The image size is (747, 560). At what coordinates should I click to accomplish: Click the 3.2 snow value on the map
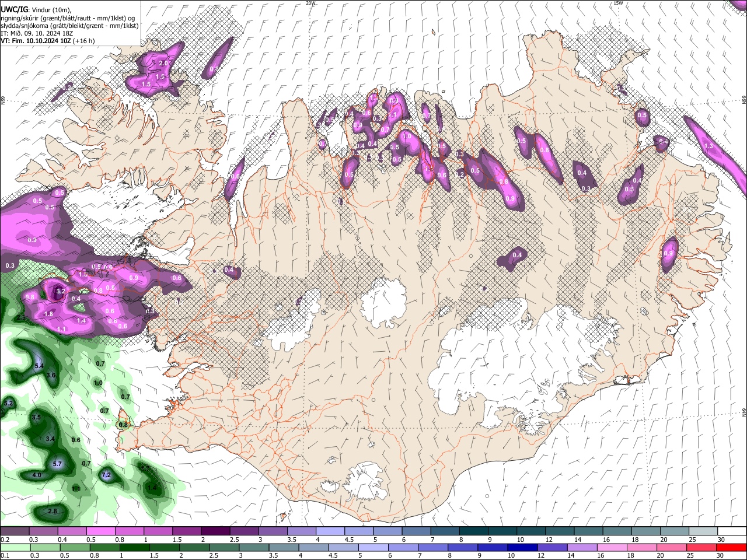[60, 290]
